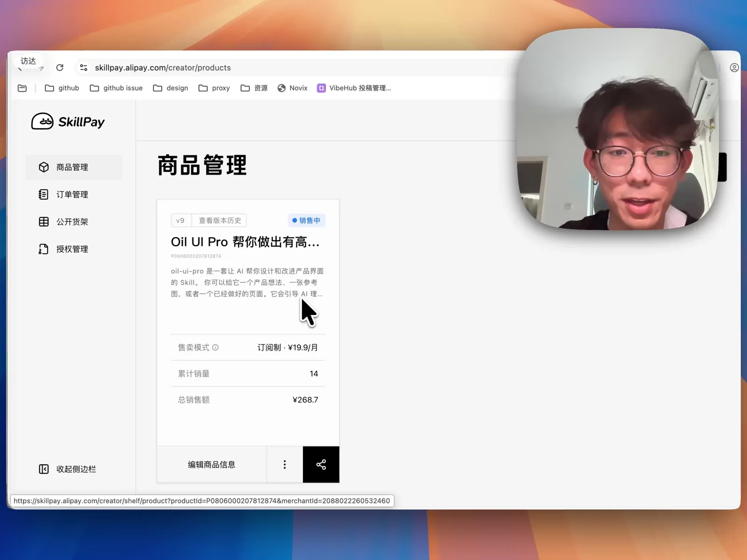Open the Oil UI Pro product title
The image size is (747, 560).
pyautogui.click(x=245, y=242)
